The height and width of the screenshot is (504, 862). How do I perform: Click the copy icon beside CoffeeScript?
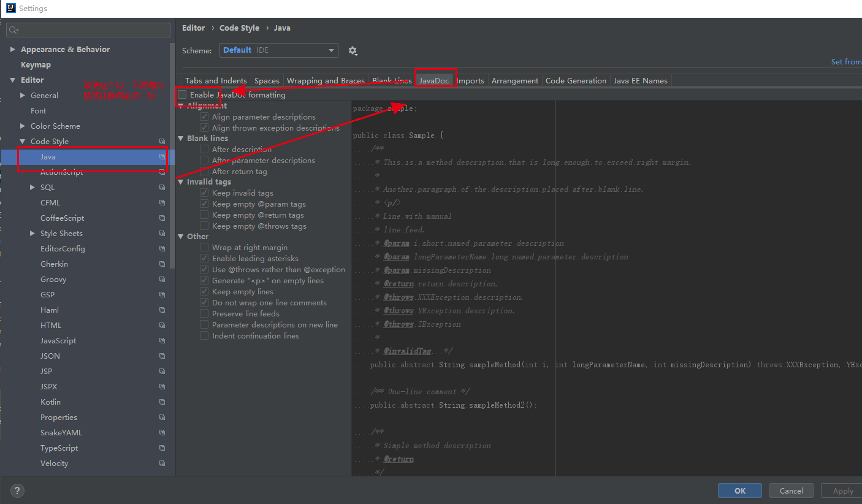tap(162, 218)
